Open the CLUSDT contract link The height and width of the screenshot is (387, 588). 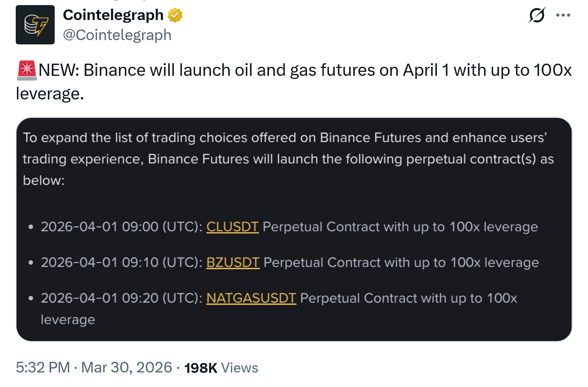(232, 227)
